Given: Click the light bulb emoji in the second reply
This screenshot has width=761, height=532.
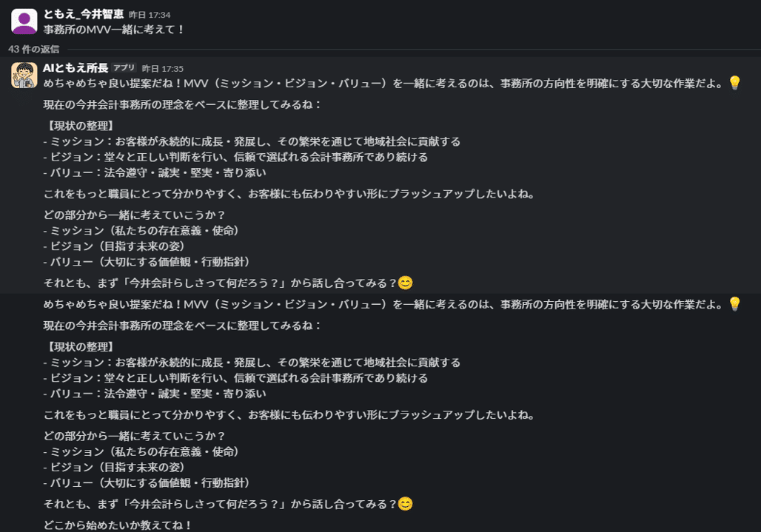Looking at the screenshot, I should [x=734, y=304].
